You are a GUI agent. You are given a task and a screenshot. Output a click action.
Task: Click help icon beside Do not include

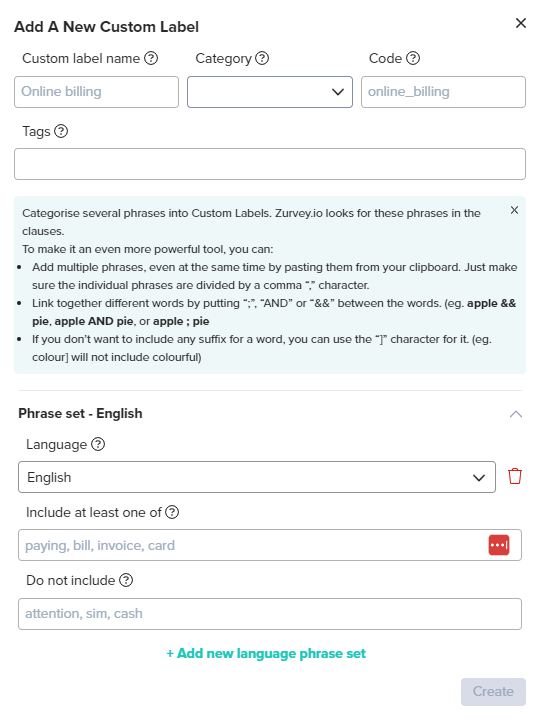click(126, 580)
